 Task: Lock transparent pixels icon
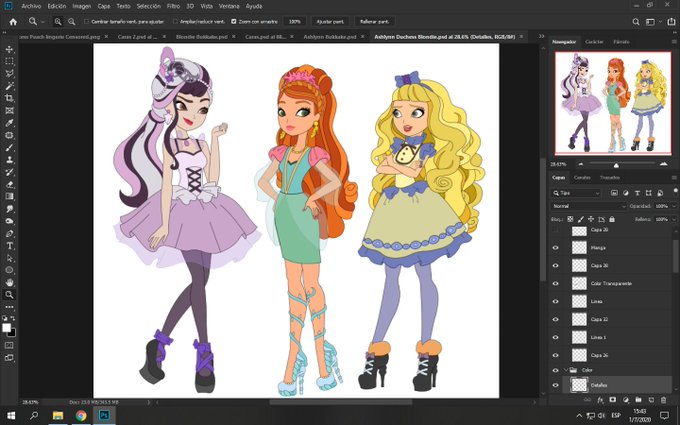570,219
